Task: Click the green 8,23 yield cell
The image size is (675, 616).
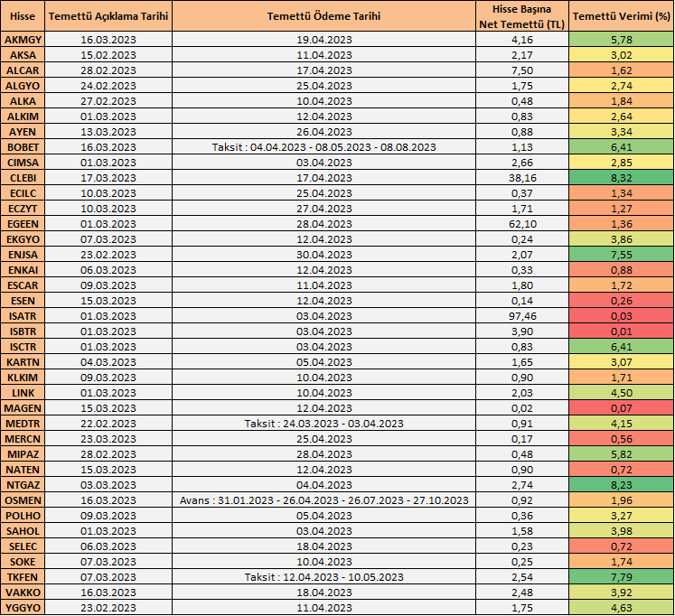Action: click(621, 485)
